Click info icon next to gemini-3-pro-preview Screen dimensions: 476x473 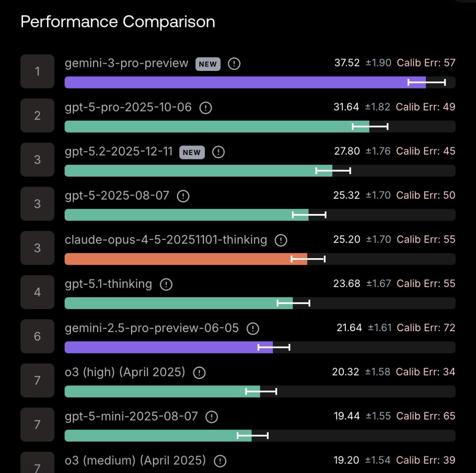(234, 64)
